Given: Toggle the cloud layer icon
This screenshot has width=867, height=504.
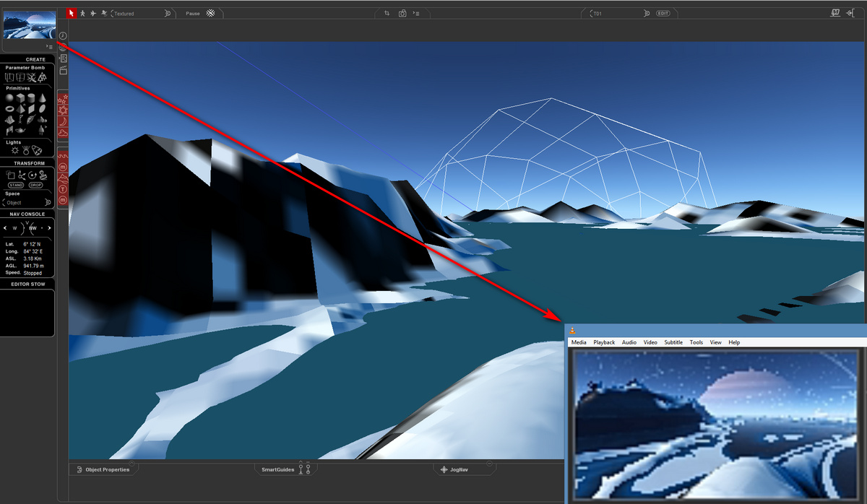Looking at the screenshot, I should pyautogui.click(x=63, y=133).
